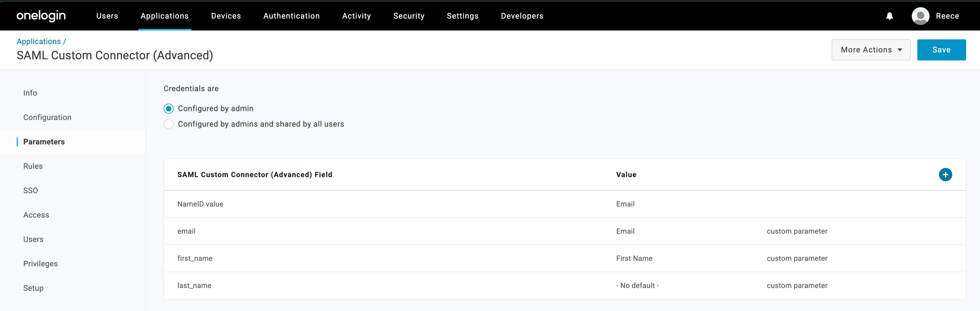Click the - No default - value
Viewport: 980px width, 311px height.
click(x=637, y=285)
